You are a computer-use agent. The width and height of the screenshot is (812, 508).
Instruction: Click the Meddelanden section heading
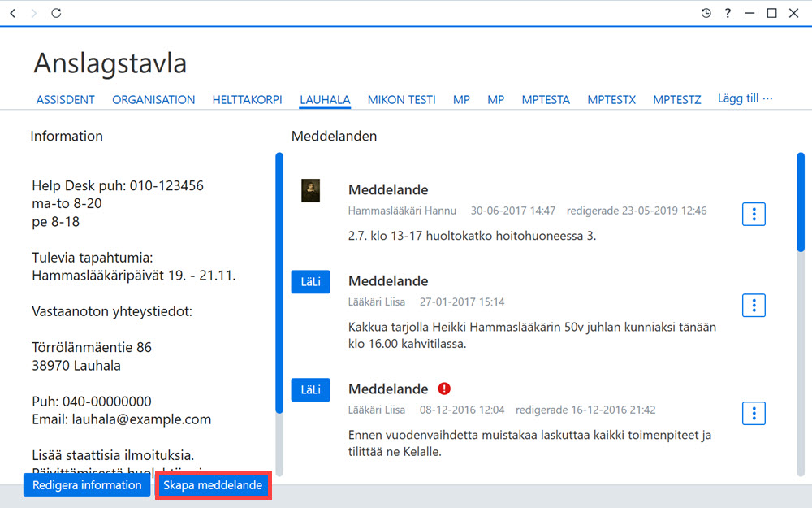point(334,137)
